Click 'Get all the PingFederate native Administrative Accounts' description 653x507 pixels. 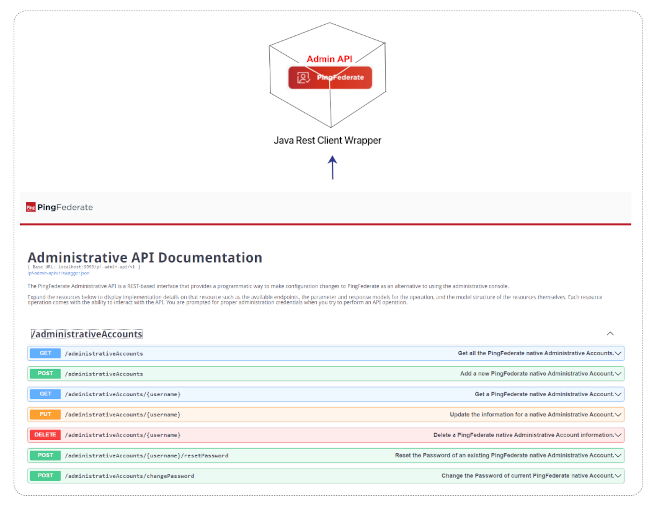(536, 353)
